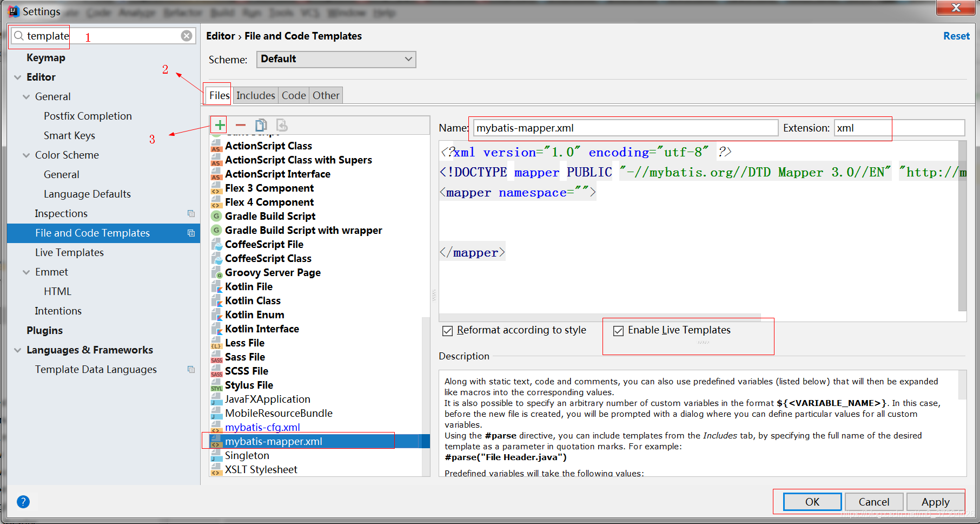This screenshot has height=524, width=980.
Task: Select Smart Keys settings
Action: 69,135
